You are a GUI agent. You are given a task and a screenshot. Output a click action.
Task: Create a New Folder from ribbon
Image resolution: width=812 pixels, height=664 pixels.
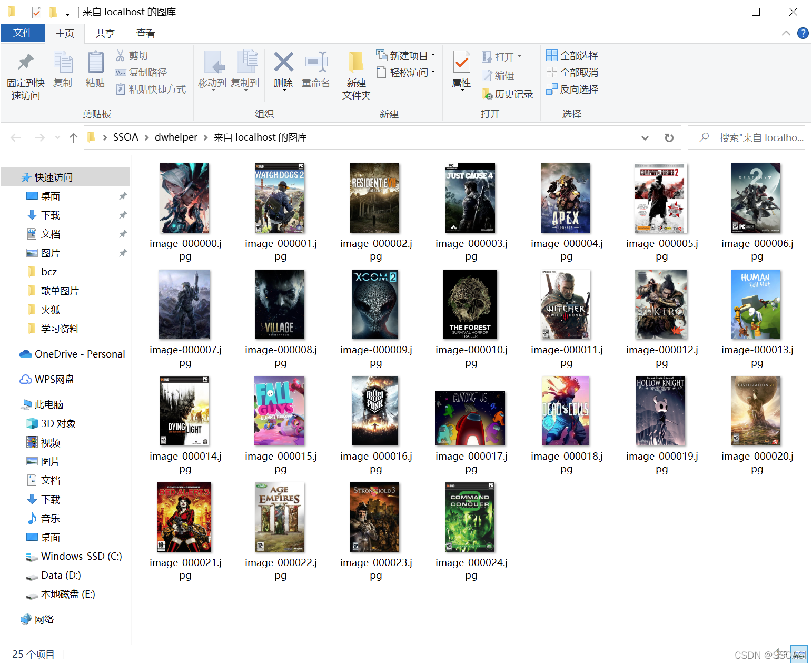click(x=357, y=75)
